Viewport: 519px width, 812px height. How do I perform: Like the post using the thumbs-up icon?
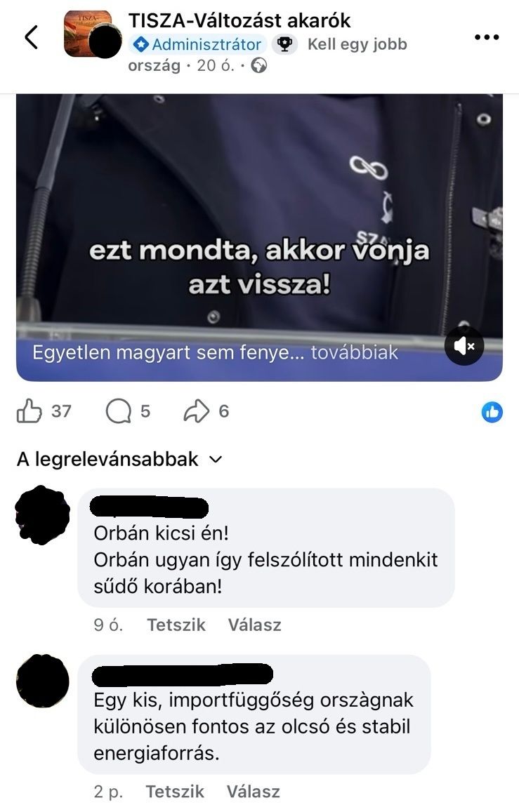coord(29,411)
